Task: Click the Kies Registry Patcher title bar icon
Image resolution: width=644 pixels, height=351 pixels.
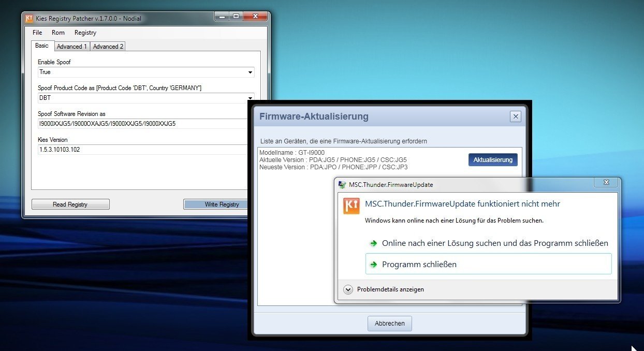Action: point(30,19)
